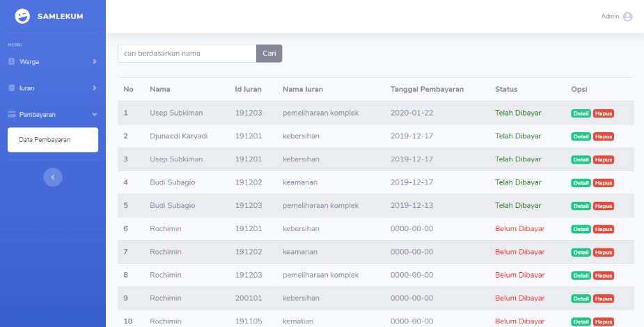The image size is (644, 327).
Task: Click Hapus for row 7 Rochimin
Action: tap(604, 253)
